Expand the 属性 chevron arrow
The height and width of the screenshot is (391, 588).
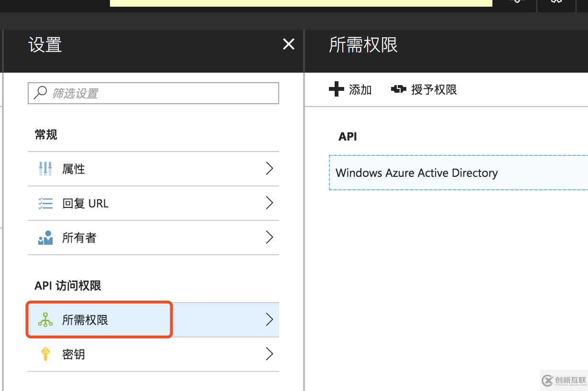(x=269, y=169)
